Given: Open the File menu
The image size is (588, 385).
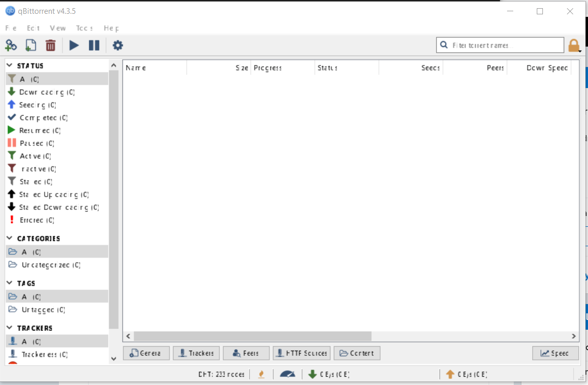Looking at the screenshot, I should point(11,28).
